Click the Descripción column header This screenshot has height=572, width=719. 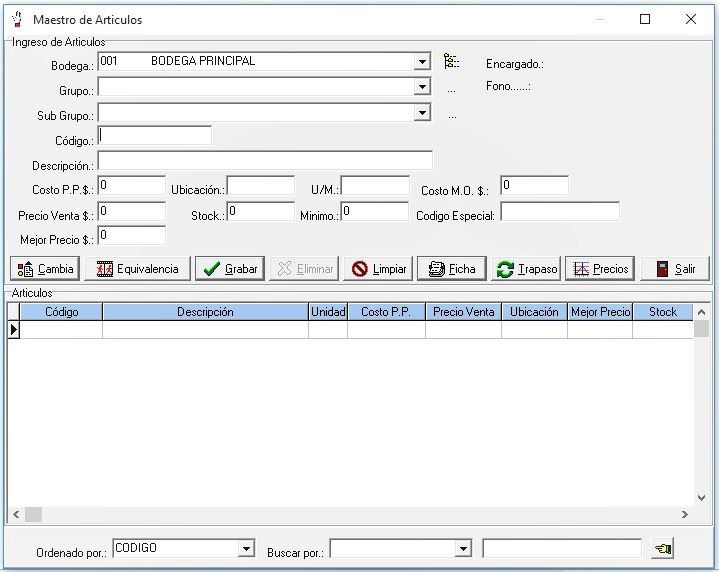click(x=205, y=312)
